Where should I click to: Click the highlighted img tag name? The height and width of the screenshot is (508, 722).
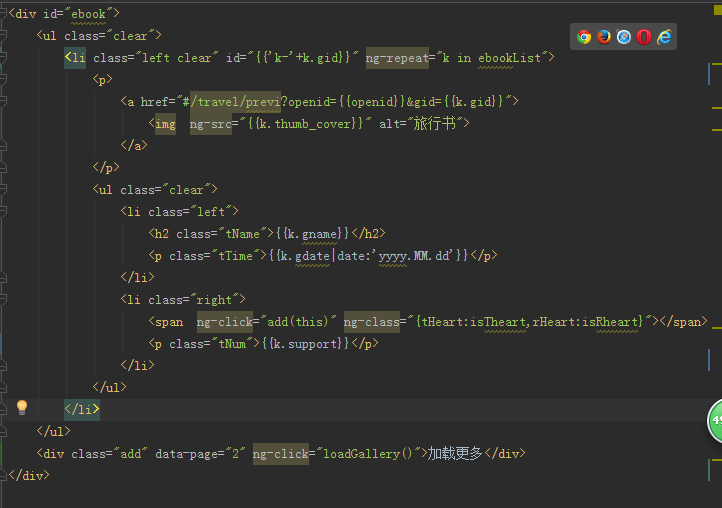pyautogui.click(x=165, y=124)
